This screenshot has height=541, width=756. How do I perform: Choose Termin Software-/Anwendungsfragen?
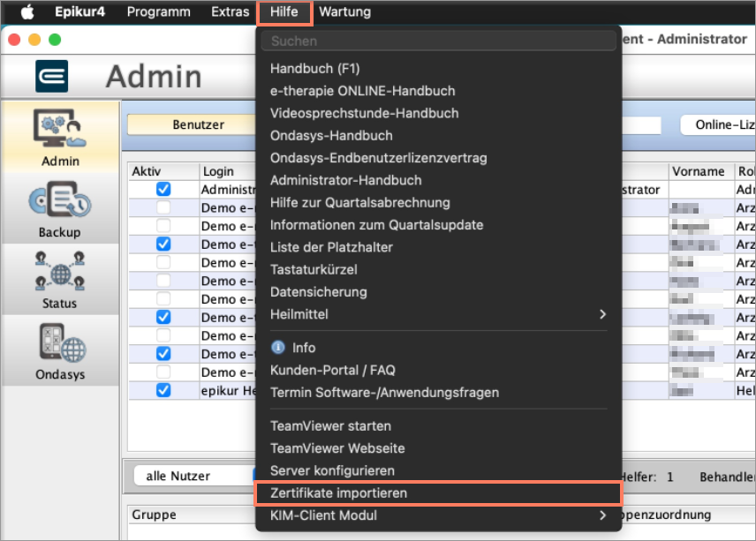439,393
